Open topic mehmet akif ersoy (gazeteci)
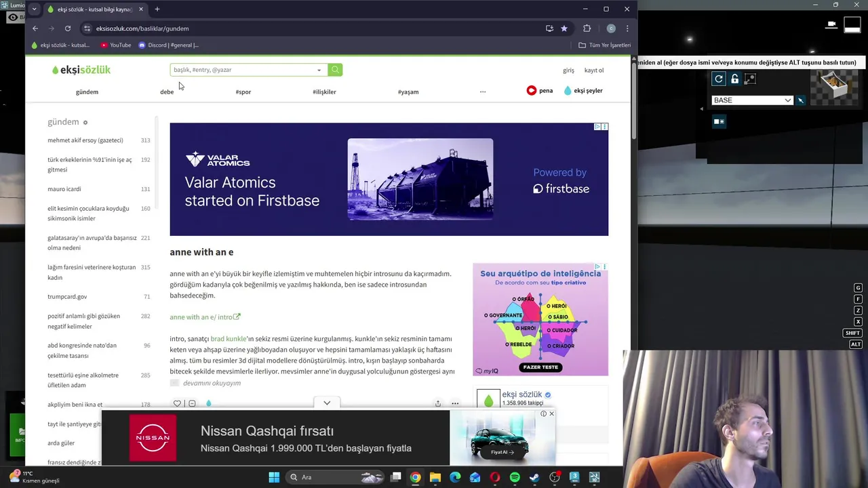868x488 pixels. click(x=85, y=140)
